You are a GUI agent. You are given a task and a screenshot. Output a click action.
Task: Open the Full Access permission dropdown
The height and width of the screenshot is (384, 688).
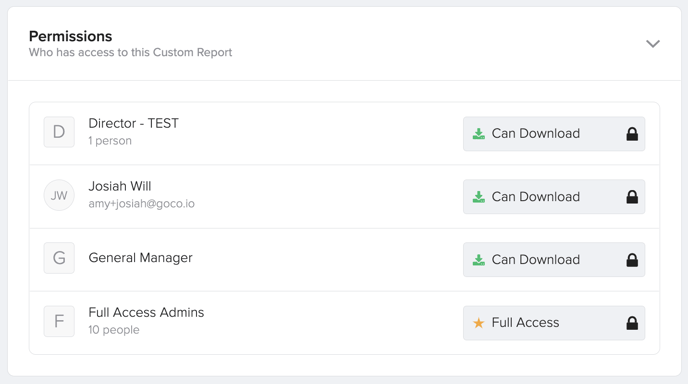[554, 323]
